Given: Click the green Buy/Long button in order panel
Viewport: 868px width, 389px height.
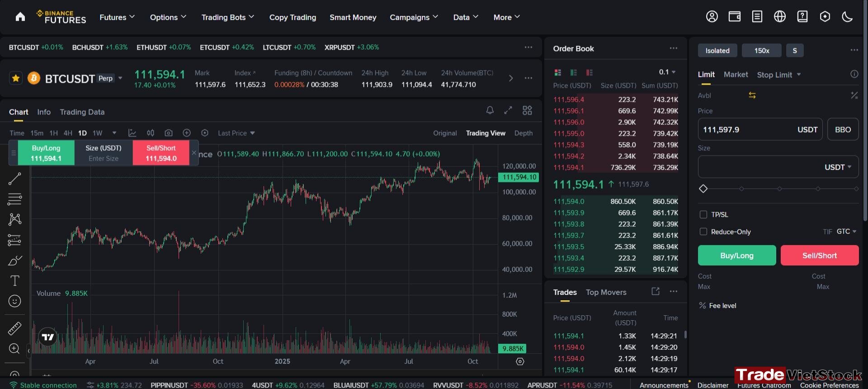Looking at the screenshot, I should click(x=737, y=256).
